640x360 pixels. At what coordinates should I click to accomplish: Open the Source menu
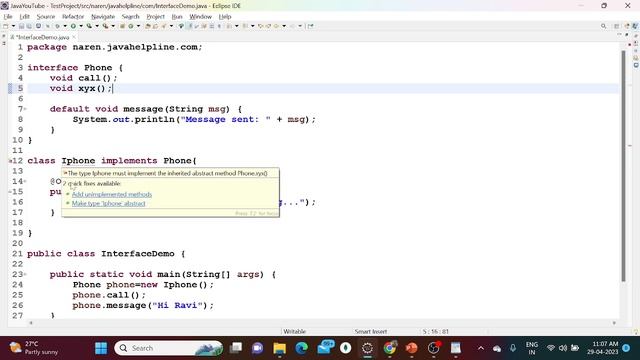pyautogui.click(x=46, y=17)
